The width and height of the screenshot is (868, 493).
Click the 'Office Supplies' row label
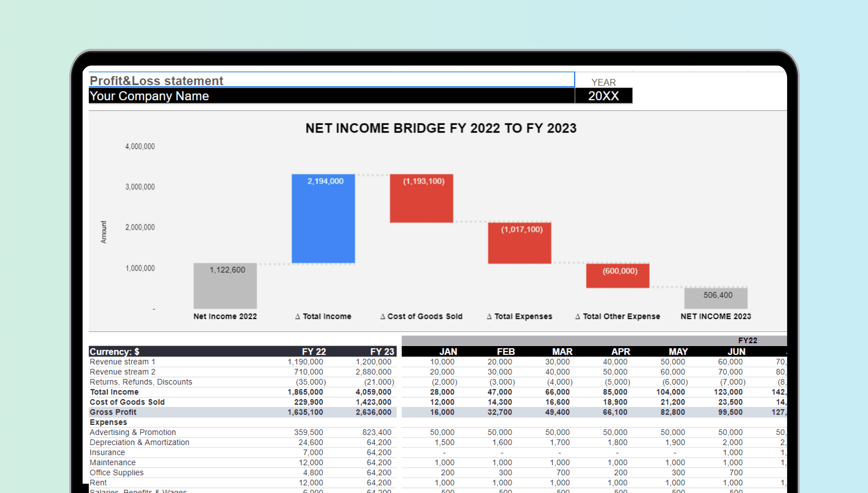[x=117, y=473]
